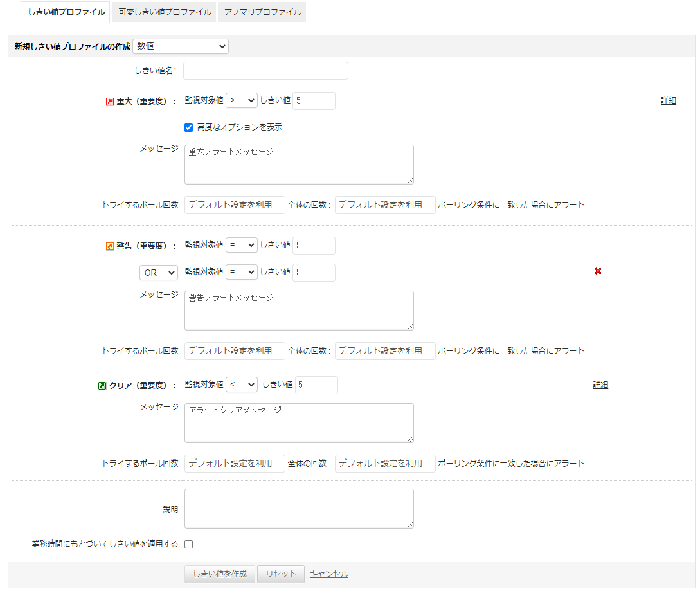Click the キャンセル link
The height and width of the screenshot is (589, 700).
328,574
